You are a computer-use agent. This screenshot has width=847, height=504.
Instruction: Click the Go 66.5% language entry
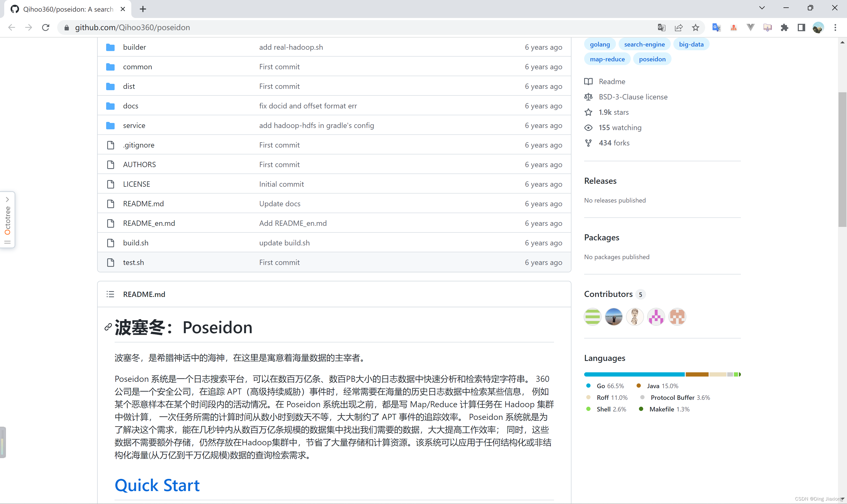[605, 386]
